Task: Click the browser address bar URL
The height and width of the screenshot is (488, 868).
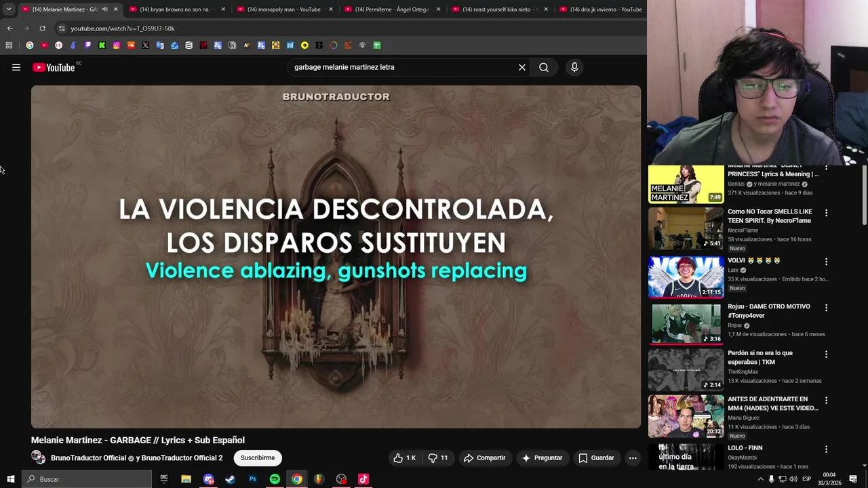Action: coord(123,28)
